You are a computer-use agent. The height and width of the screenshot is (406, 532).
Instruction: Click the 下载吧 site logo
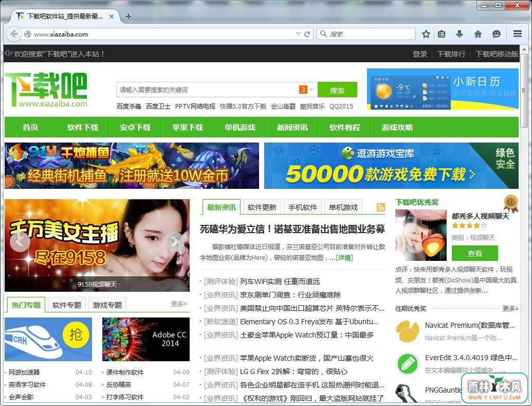46,90
